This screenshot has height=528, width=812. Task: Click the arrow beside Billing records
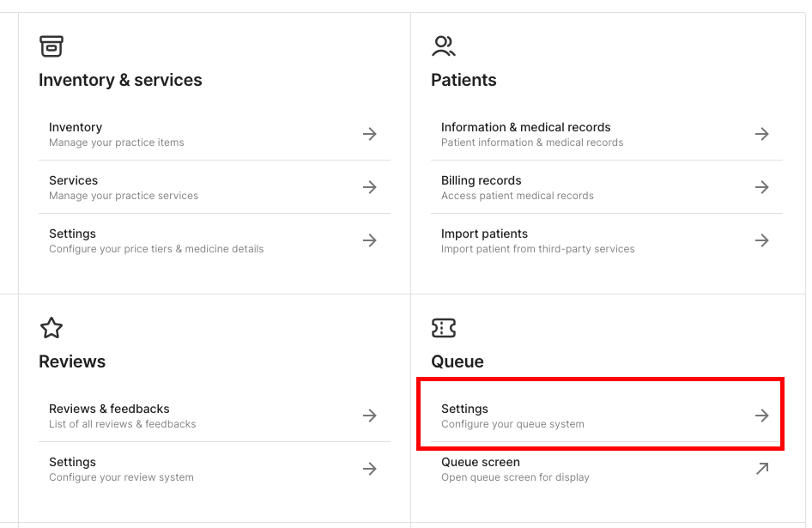[761, 187]
